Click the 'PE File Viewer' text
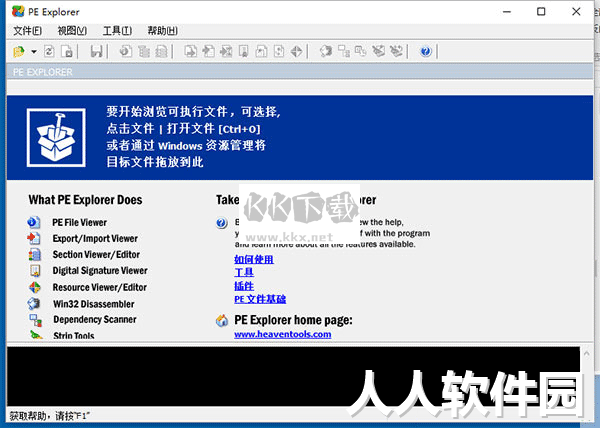This screenshot has height=428, width=600. (x=80, y=223)
